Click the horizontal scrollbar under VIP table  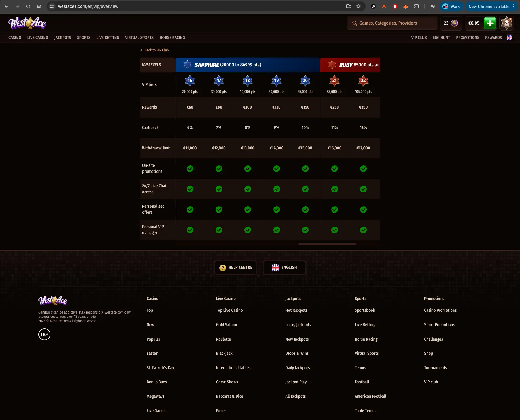327,244
